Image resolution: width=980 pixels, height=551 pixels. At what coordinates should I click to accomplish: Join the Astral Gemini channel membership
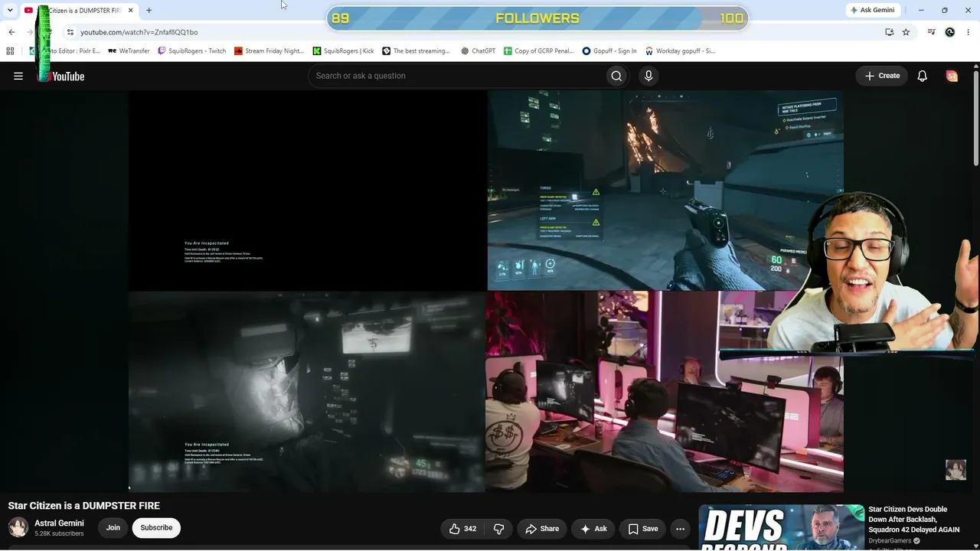click(x=113, y=528)
